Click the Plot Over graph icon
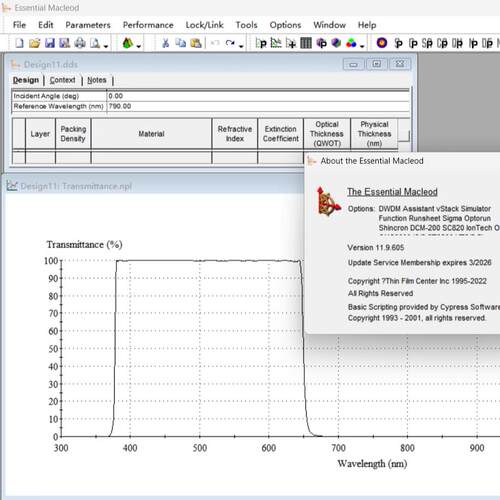Image resolution: width=500 pixels, height=500 pixels. [276, 43]
